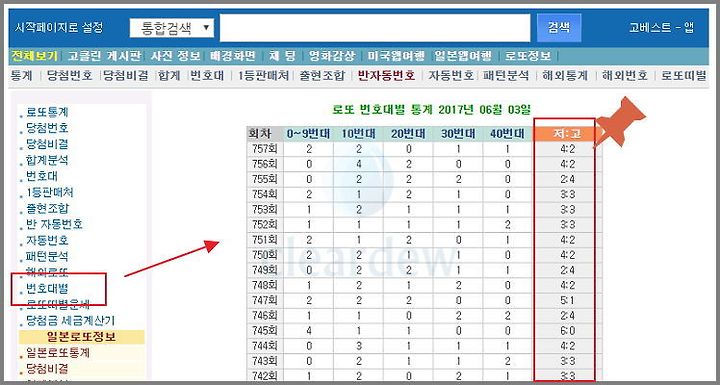Viewport: 720px width, 385px height.
Task: Click the 일본로또정보 section header
Action: (81, 337)
